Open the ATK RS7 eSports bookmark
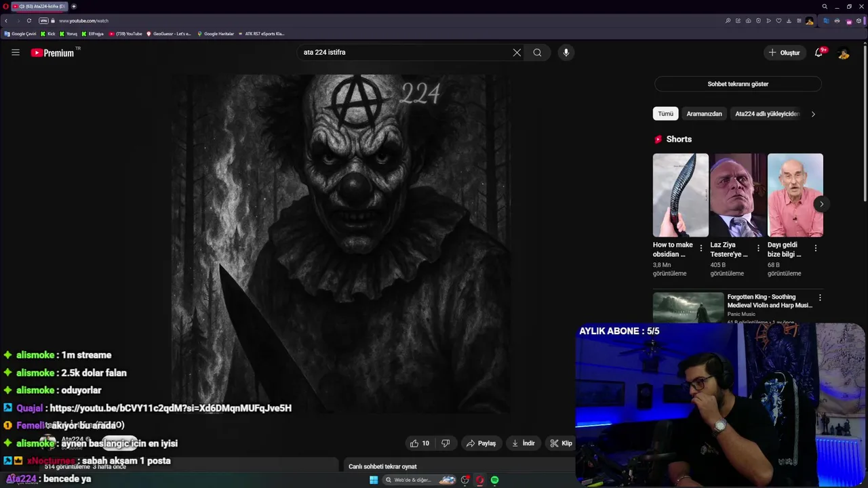 [261, 33]
